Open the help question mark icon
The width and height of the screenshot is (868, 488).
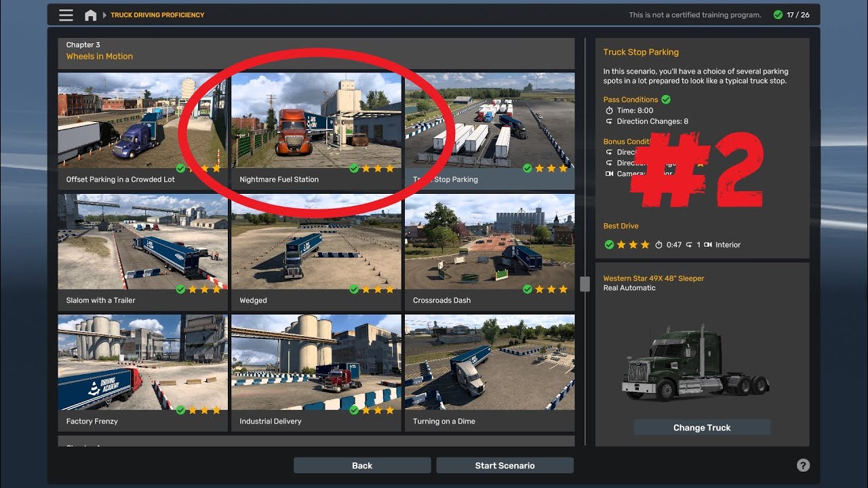pos(803,465)
